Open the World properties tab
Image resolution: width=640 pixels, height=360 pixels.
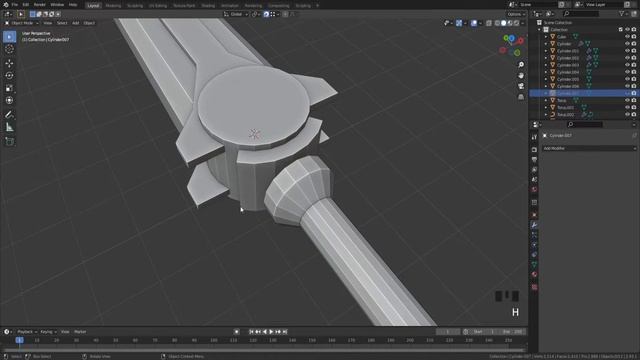(534, 189)
